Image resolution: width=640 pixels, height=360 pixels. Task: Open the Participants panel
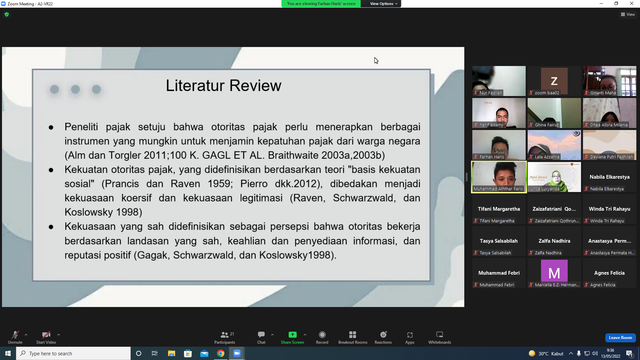click(x=224, y=337)
